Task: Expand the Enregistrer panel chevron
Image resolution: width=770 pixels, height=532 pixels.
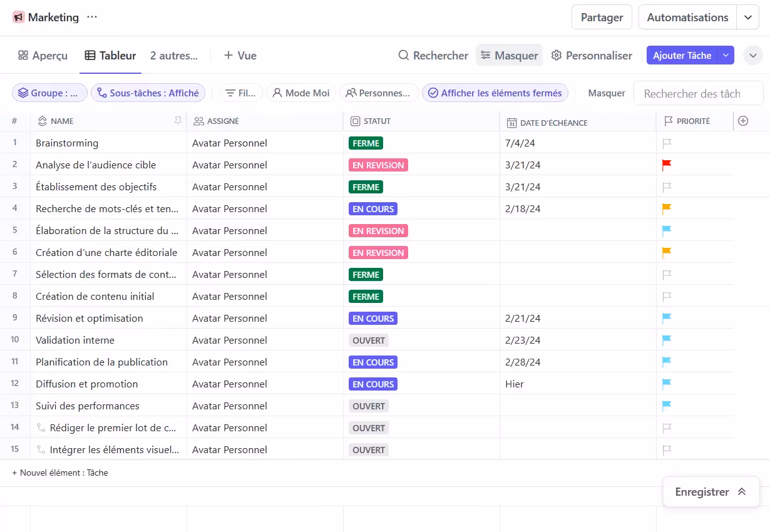Action: tap(742, 492)
